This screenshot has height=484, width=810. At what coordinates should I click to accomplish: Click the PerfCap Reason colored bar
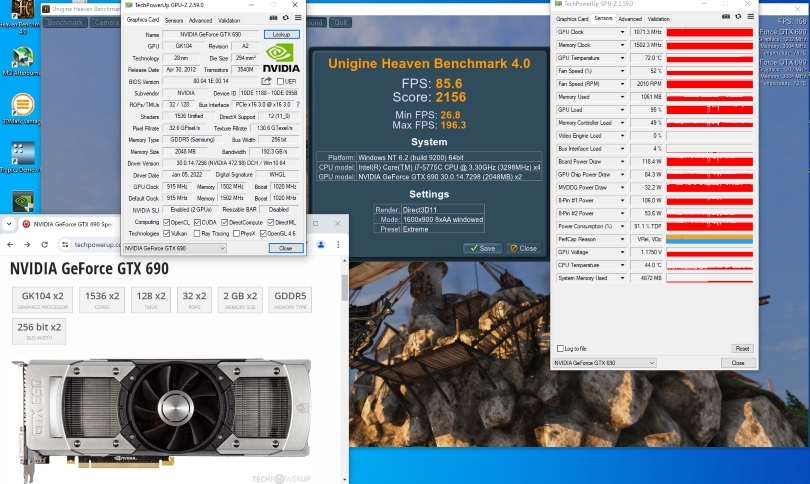pyautogui.click(x=709, y=239)
